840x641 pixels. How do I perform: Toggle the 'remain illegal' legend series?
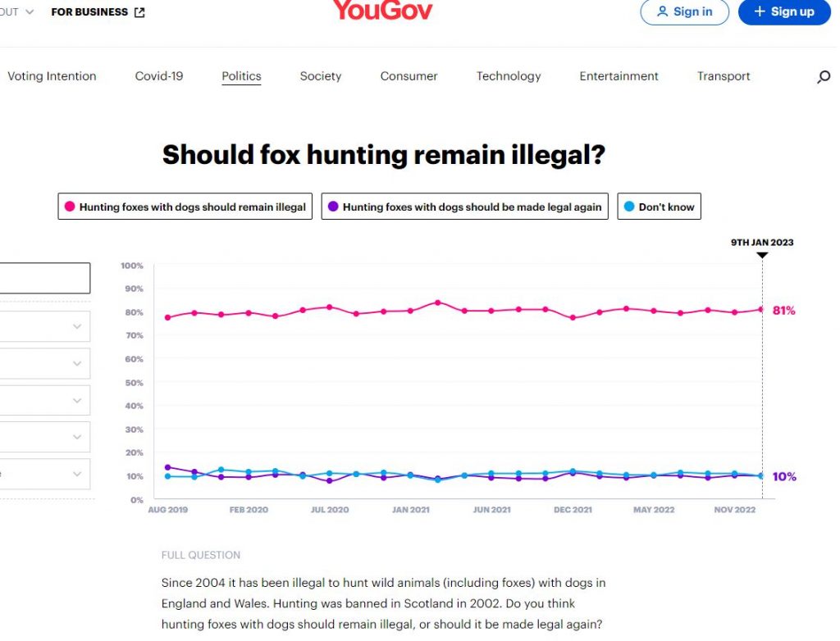185,207
